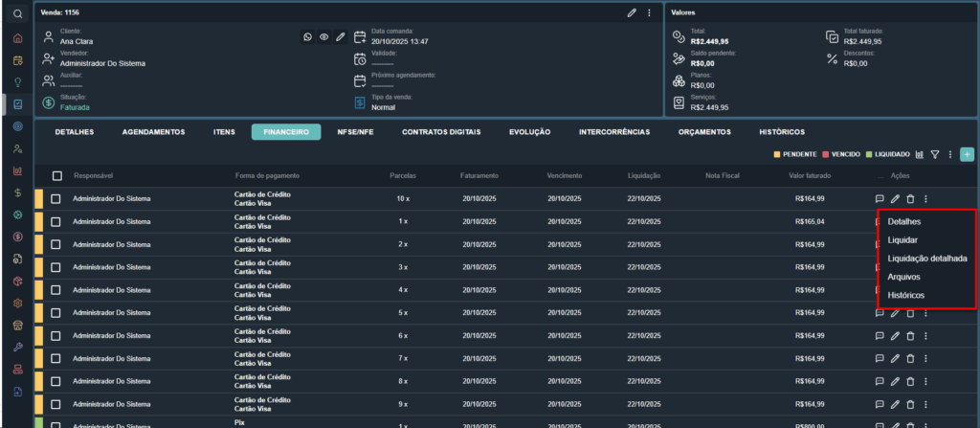The width and height of the screenshot is (980, 428).
Task: Check the select-all checkbox in table header
Action: click(56, 176)
